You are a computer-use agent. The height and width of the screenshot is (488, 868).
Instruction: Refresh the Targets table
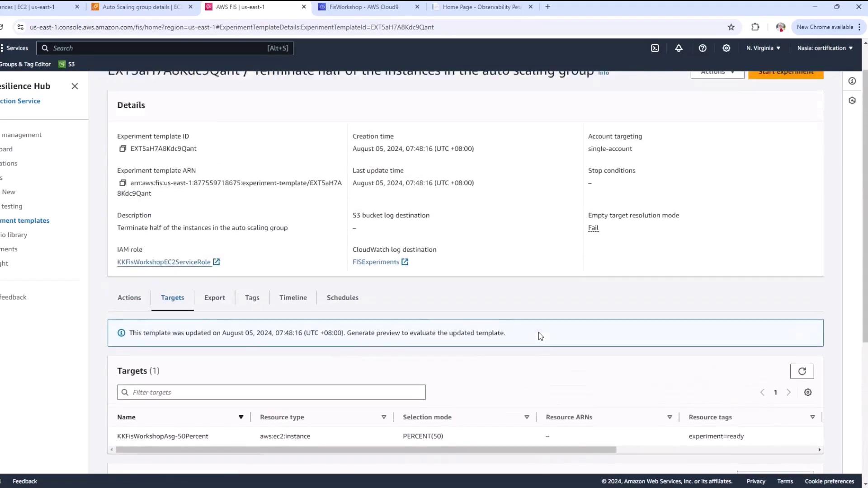click(x=802, y=371)
